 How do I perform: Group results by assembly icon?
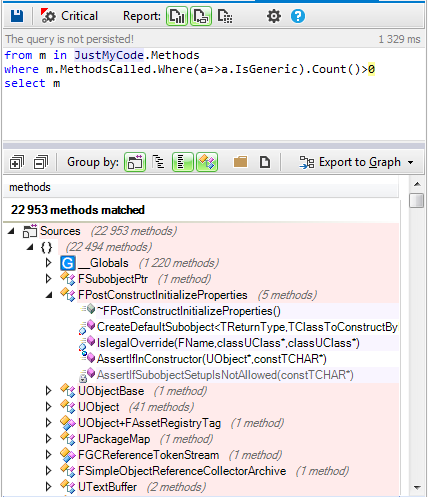point(135,162)
